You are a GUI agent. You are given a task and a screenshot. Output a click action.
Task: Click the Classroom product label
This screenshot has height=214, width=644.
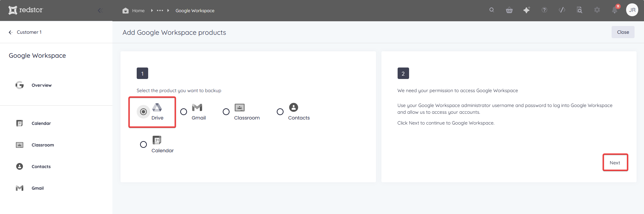coord(247,118)
